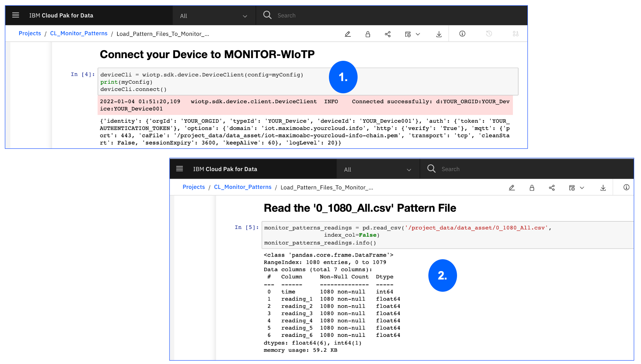Click the edit pencil icon in top window
This screenshot has width=641, height=364.
click(x=348, y=34)
